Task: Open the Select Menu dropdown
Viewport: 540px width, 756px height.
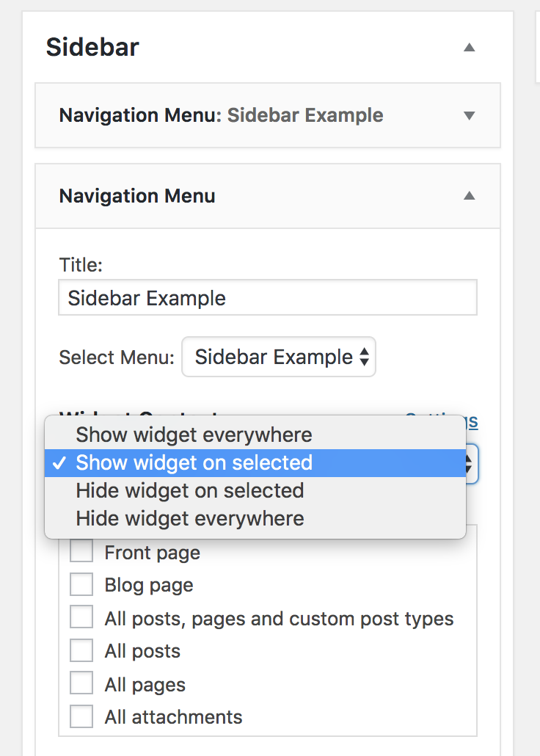Action: pyautogui.click(x=279, y=357)
